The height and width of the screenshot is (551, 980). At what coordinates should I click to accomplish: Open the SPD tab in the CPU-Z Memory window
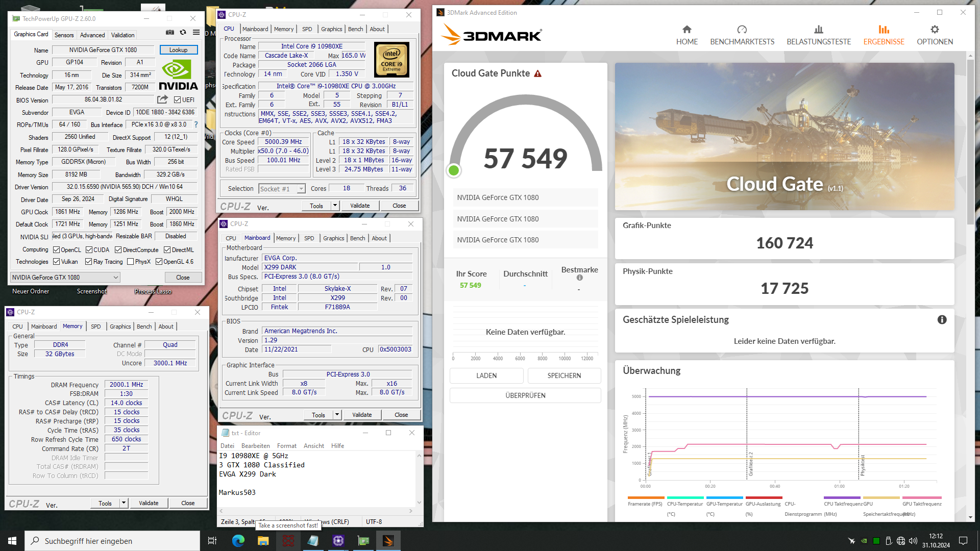[x=96, y=327]
